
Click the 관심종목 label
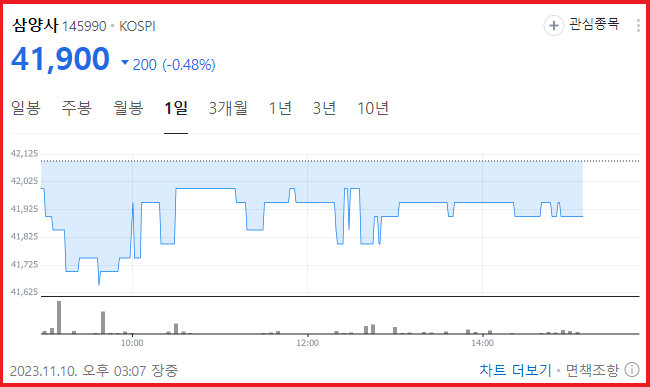[x=594, y=24]
